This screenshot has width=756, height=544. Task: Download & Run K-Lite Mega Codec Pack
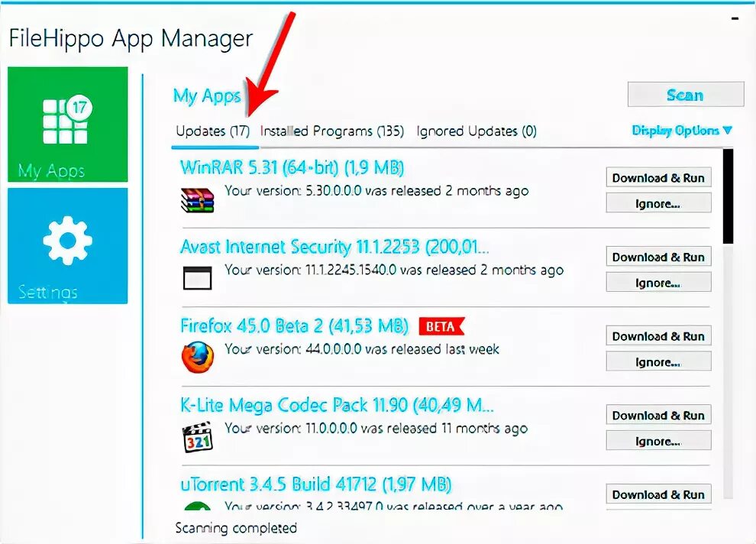658,415
